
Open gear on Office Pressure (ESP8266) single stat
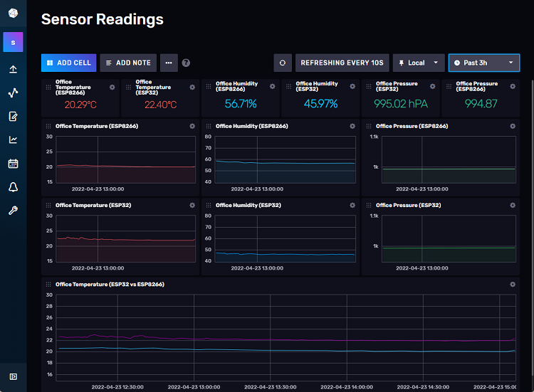513,86
